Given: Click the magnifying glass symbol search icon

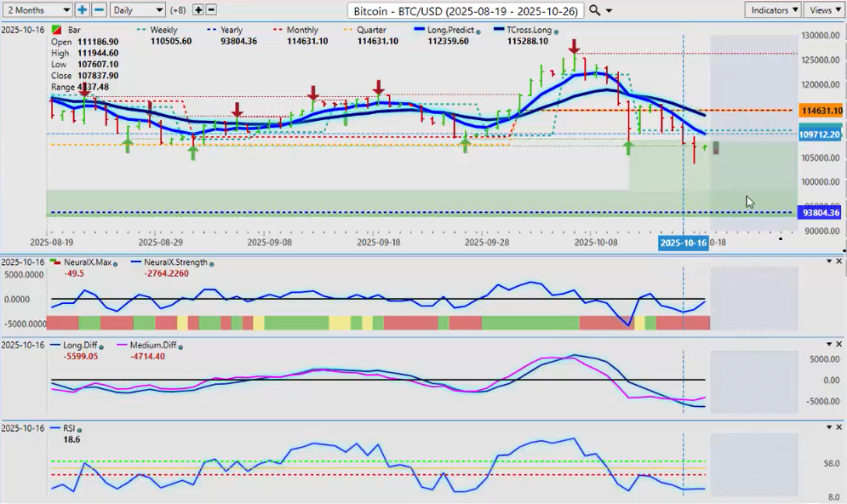Looking at the screenshot, I should (x=595, y=9).
